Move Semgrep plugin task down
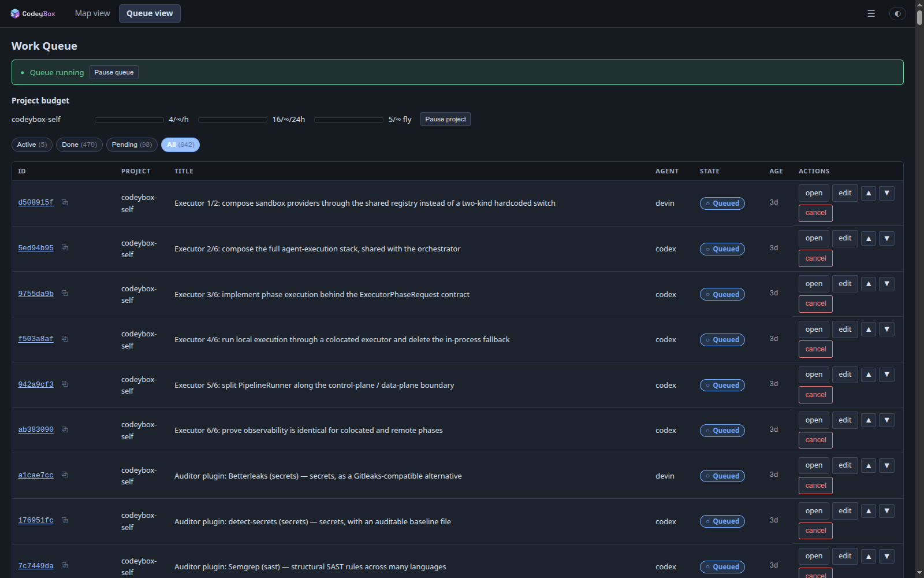 tap(887, 557)
